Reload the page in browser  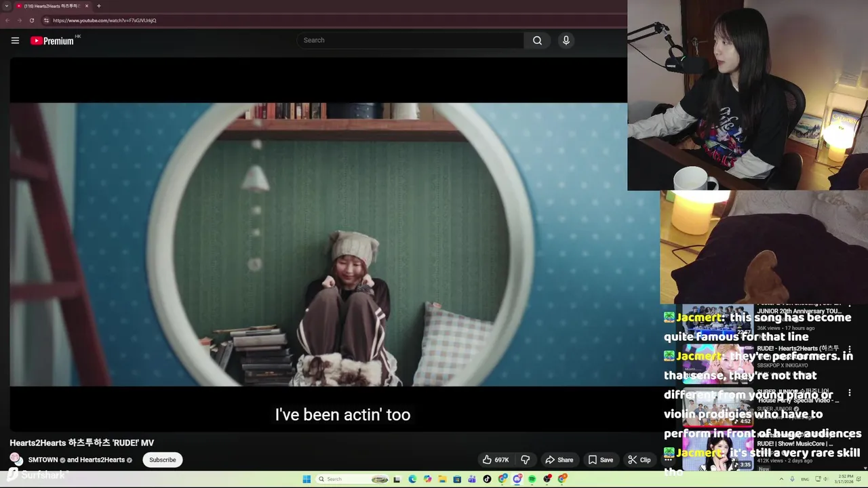pos(32,20)
